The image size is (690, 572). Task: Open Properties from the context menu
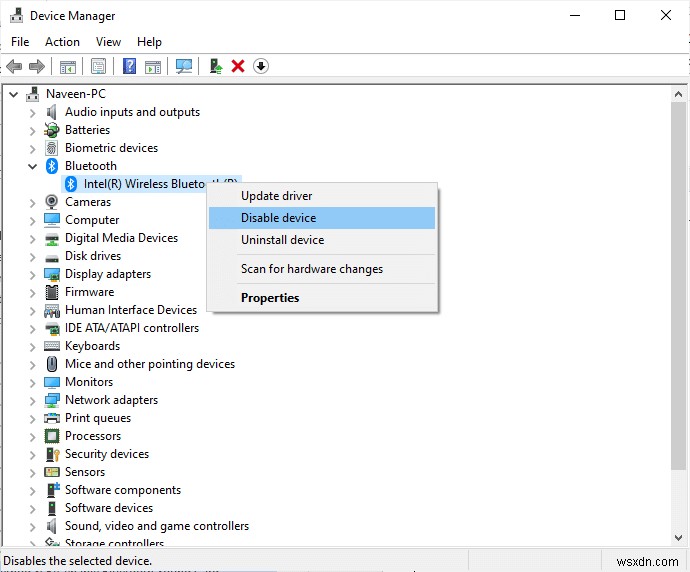click(322, 298)
